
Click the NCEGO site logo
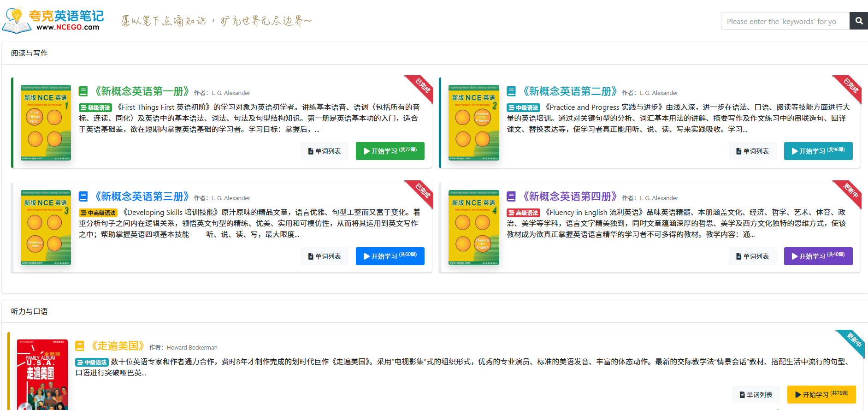[x=53, y=21]
